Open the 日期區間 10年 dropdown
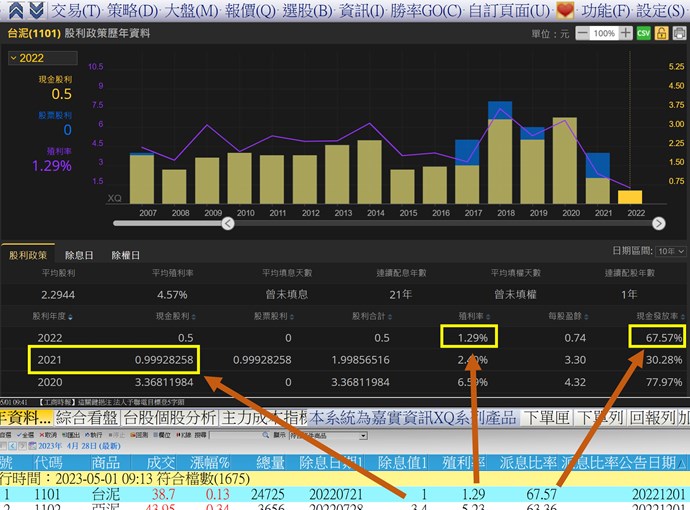 click(x=669, y=252)
